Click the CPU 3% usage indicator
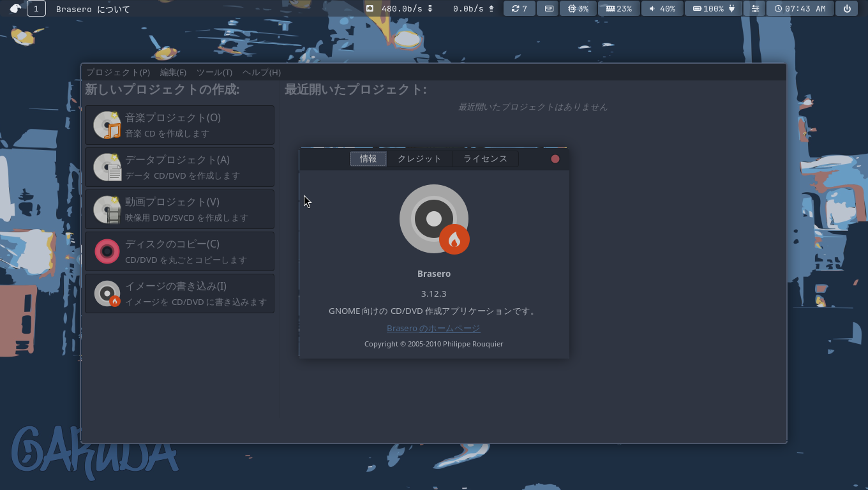This screenshot has height=490, width=868. 578,8
